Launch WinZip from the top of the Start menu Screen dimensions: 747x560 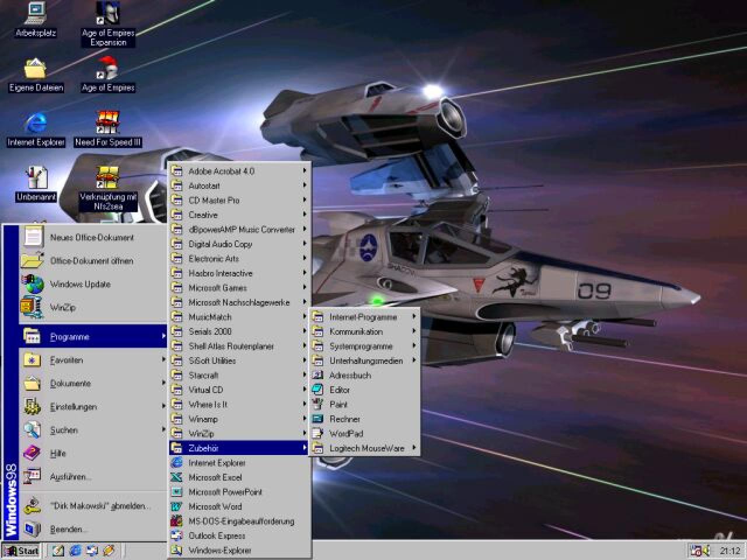[93, 307]
